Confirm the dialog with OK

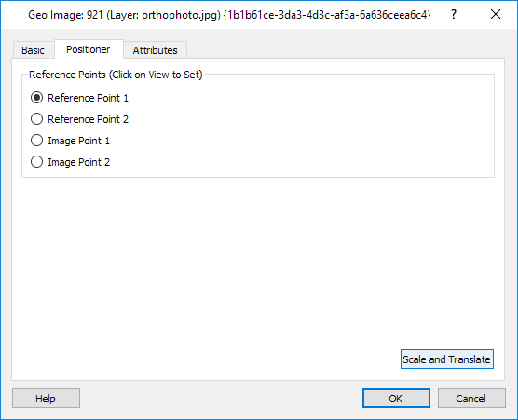pyautogui.click(x=396, y=399)
